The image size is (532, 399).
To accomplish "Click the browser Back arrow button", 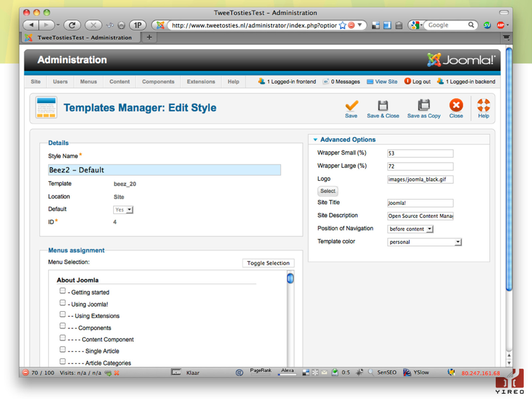I will 31,25.
